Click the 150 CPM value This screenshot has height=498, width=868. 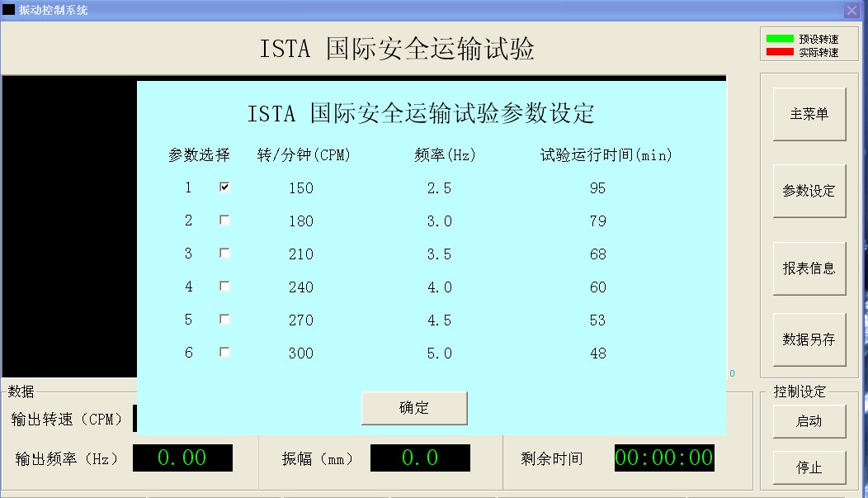coord(301,188)
